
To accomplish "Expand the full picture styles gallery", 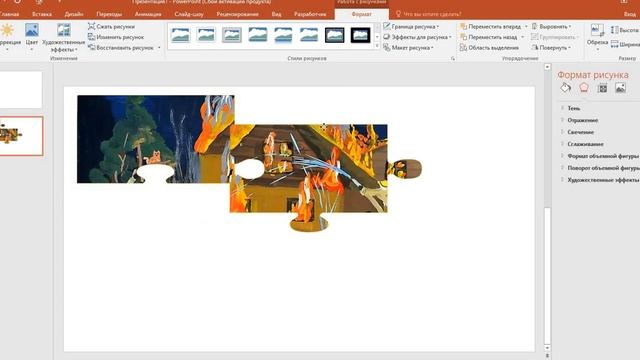I will click(377, 46).
